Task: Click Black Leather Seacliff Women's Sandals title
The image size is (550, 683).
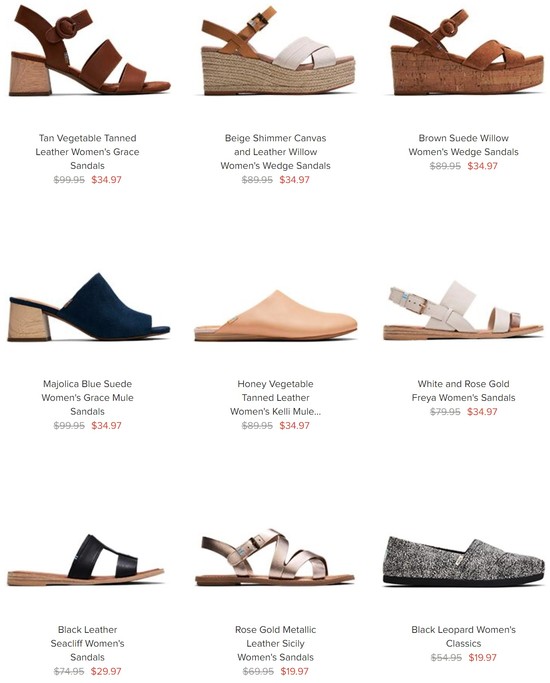Action: pyautogui.click(x=88, y=643)
